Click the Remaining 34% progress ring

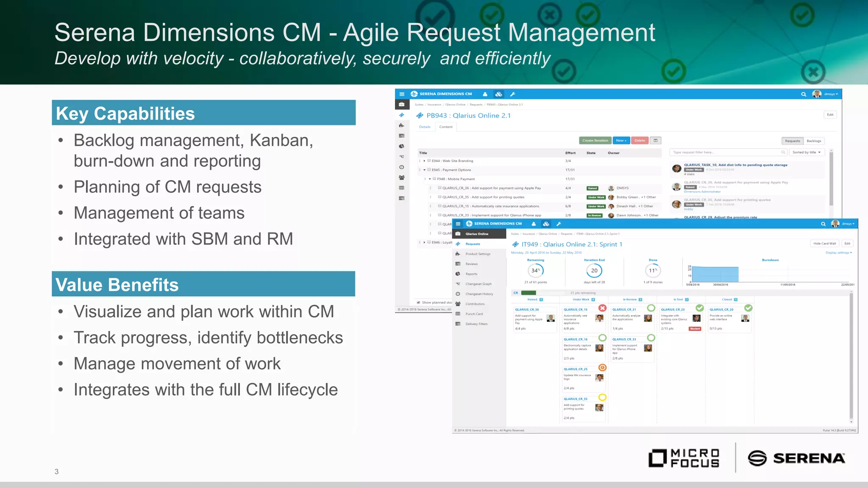click(x=535, y=270)
